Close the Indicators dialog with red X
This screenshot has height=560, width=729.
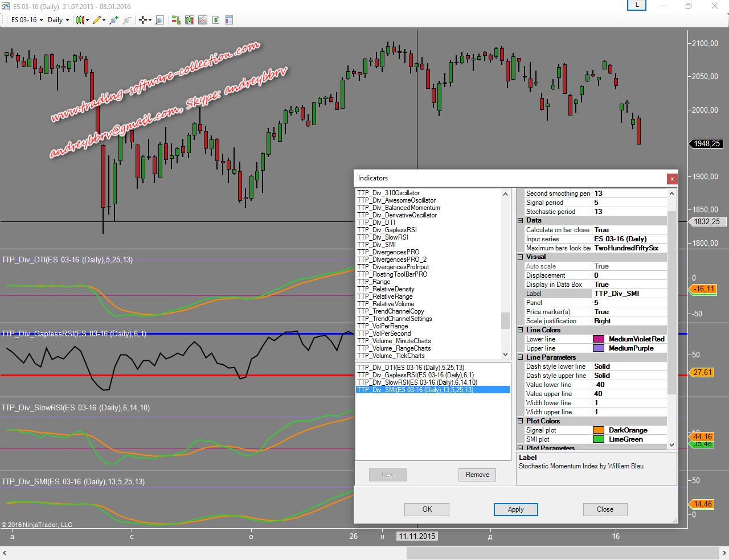[x=672, y=179]
